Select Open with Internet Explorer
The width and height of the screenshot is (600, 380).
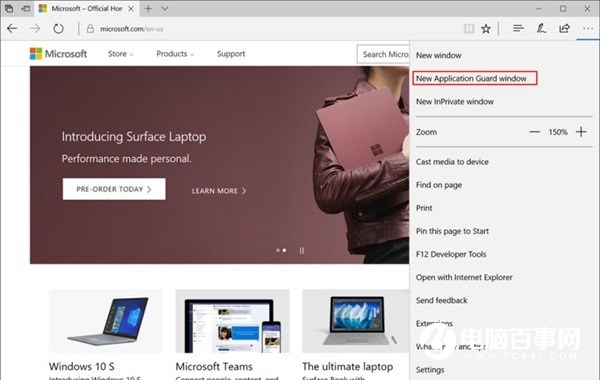tap(464, 277)
